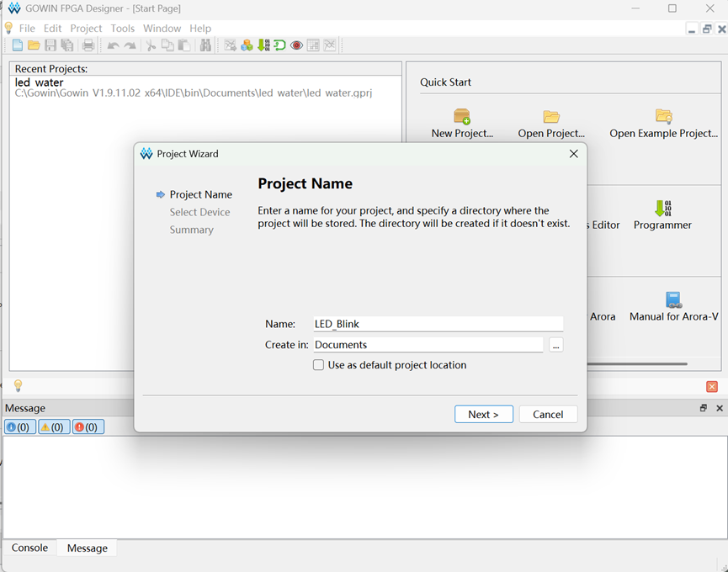Click the Copy icon in the toolbar
The height and width of the screenshot is (572, 728).
pyautogui.click(x=167, y=45)
